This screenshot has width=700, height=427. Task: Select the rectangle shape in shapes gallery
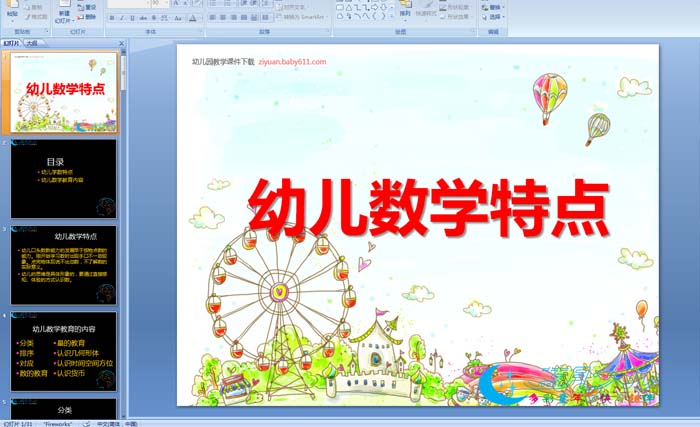340,7
